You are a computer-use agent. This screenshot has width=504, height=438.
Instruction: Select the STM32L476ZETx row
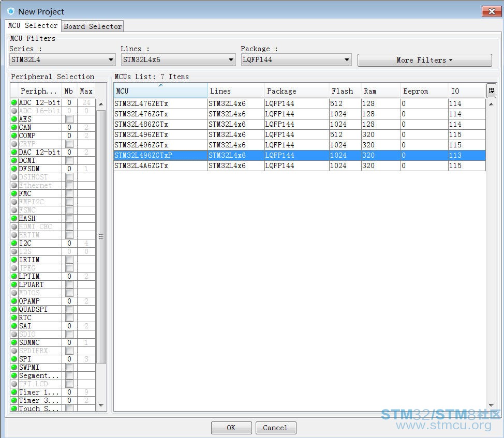pos(300,103)
